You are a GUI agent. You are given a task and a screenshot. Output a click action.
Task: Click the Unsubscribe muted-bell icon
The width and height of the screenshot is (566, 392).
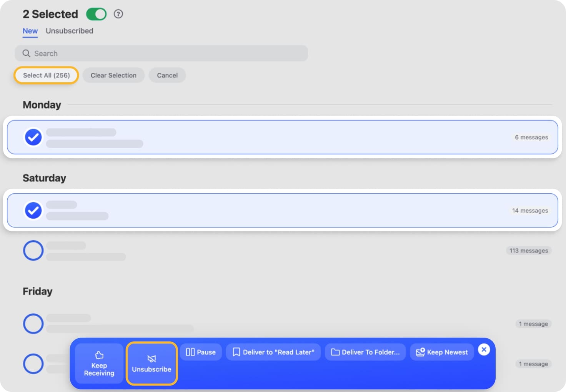point(151,357)
